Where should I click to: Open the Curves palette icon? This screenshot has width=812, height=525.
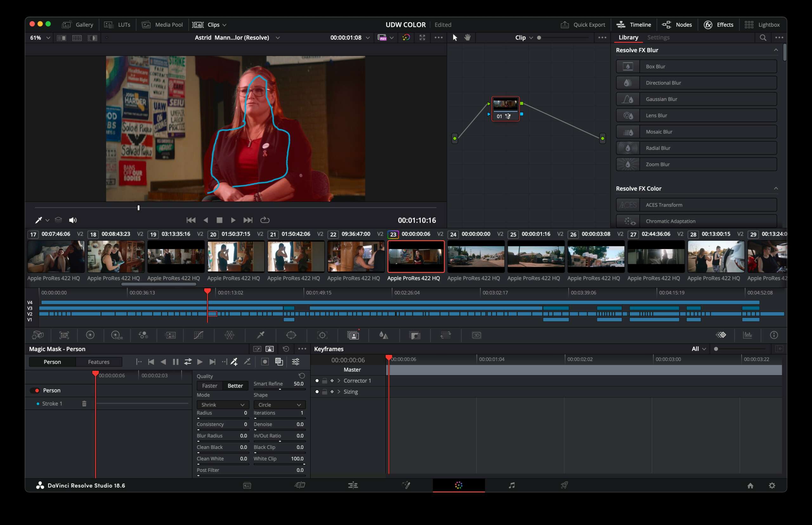(199, 335)
